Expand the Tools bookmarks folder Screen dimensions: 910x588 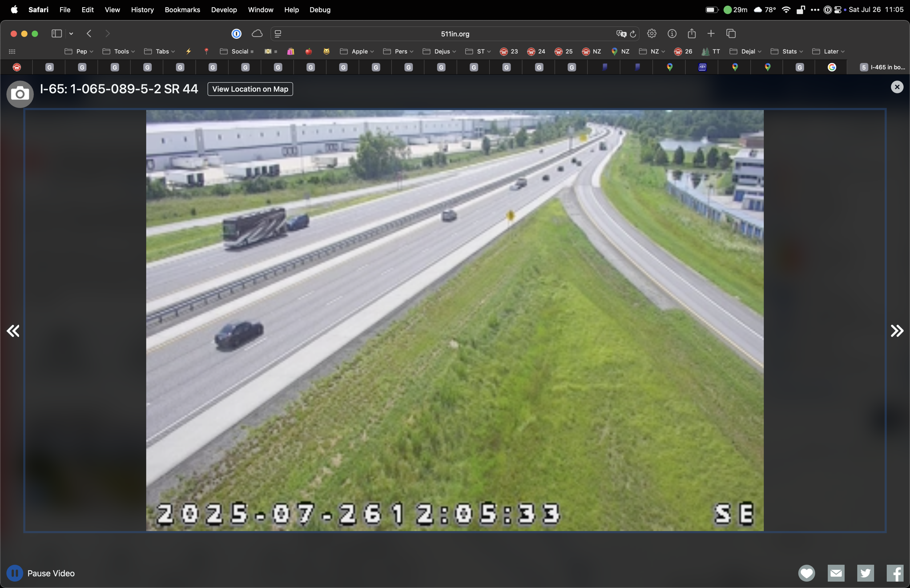point(119,52)
